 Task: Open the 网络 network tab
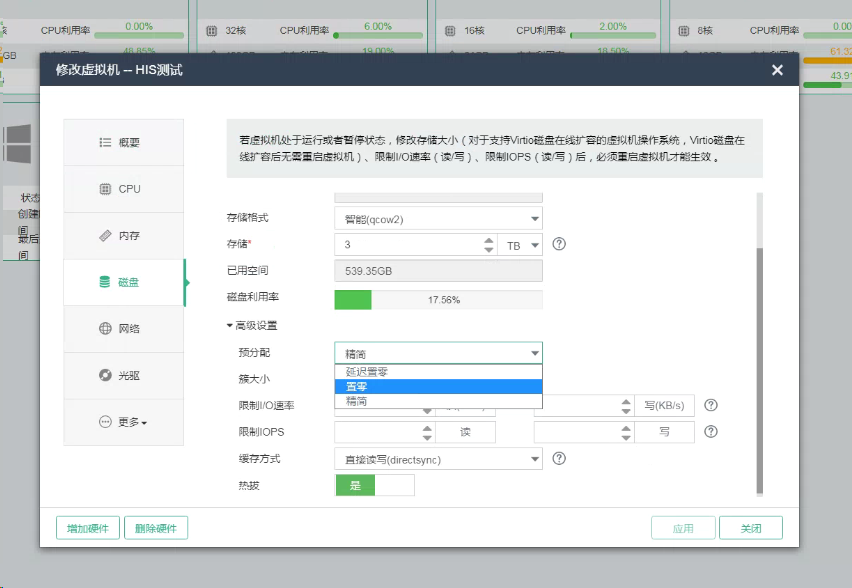123,329
